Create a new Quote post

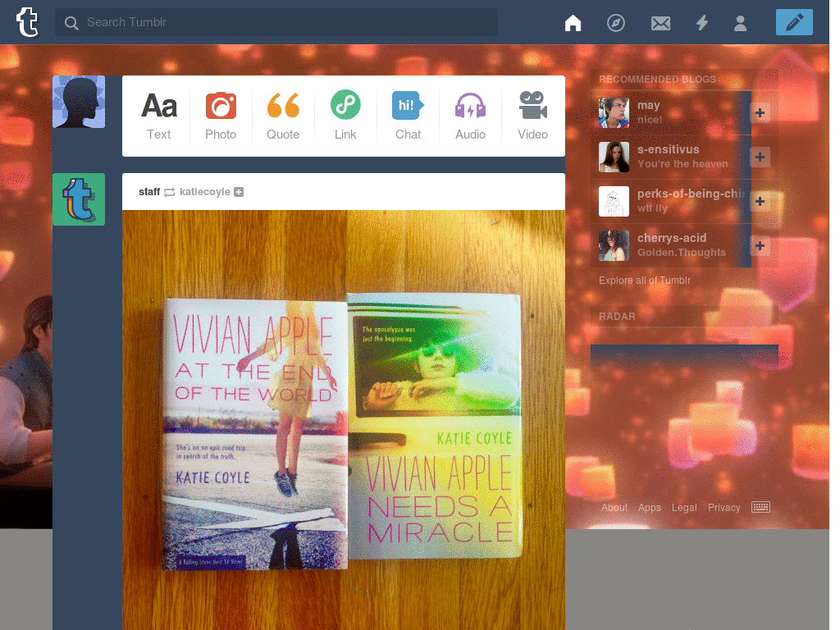pyautogui.click(x=283, y=116)
